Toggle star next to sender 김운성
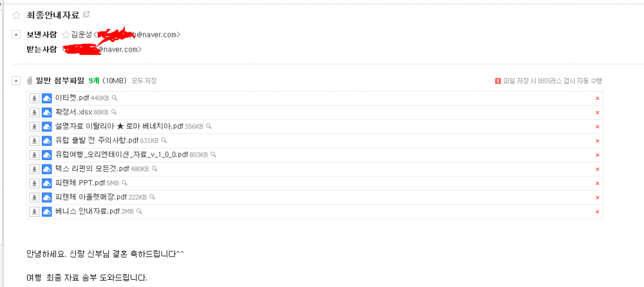This screenshot has height=287, width=644. 66,35
